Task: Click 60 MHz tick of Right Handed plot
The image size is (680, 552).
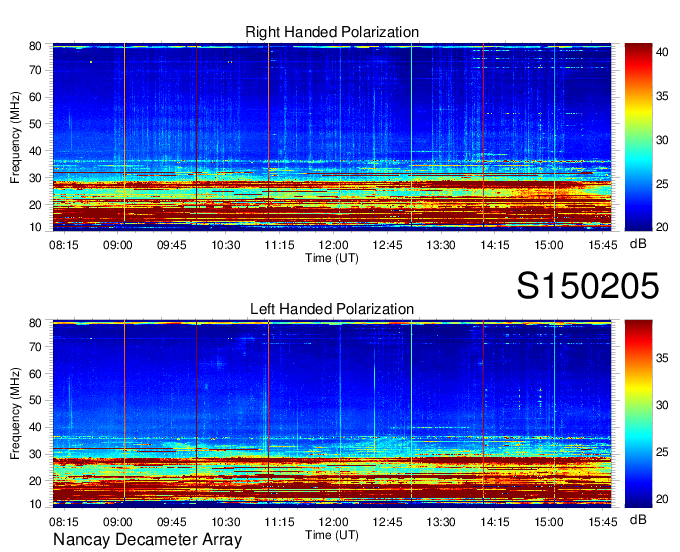Action: pos(35,97)
